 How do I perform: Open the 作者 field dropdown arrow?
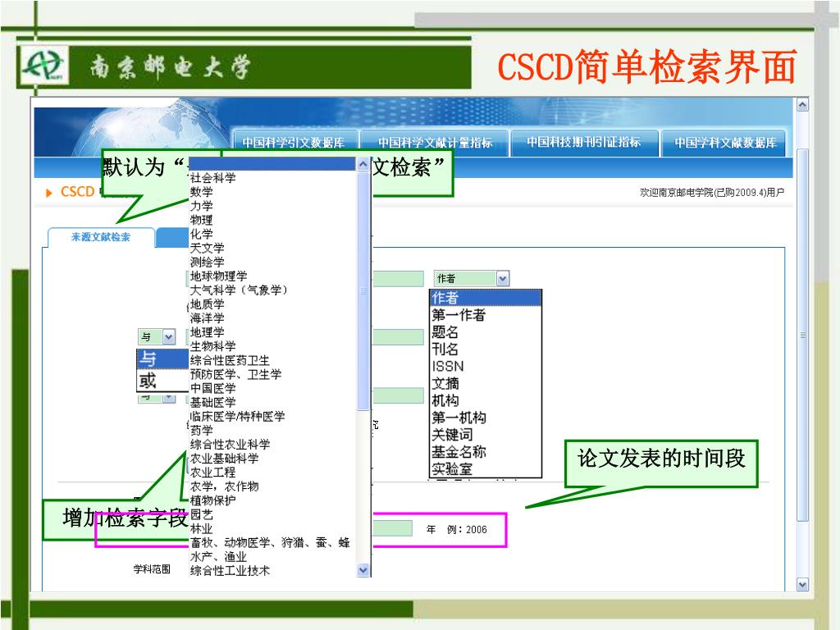tap(502, 279)
